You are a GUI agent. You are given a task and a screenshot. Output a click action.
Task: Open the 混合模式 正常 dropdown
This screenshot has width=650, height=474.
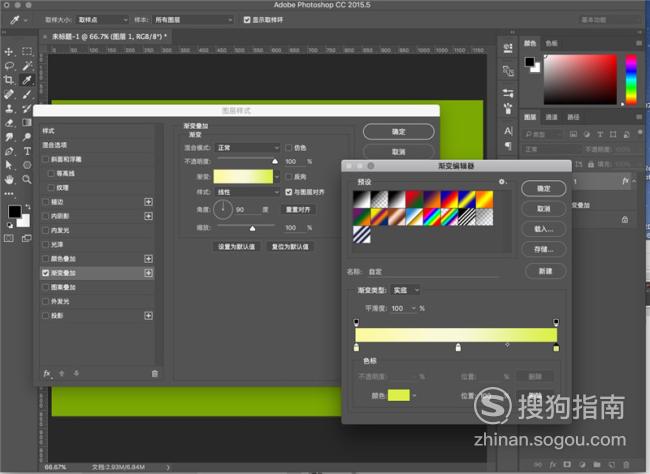(248, 148)
